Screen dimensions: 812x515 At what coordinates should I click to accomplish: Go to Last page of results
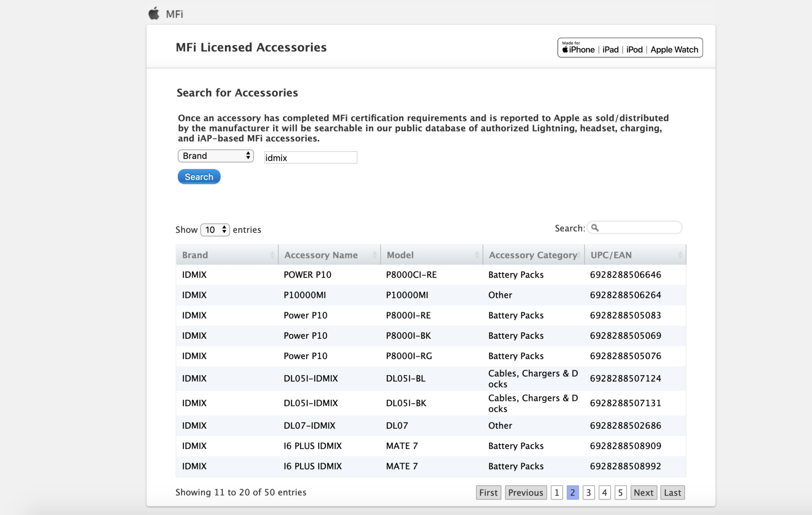point(672,492)
